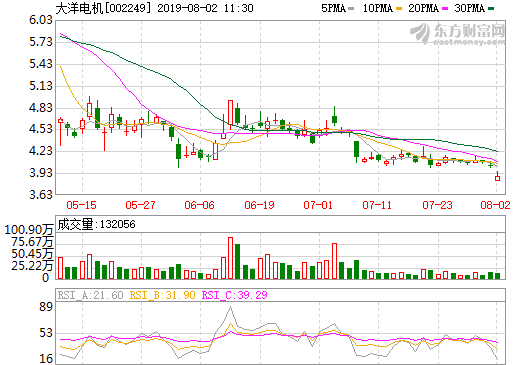520x365 pixels.
Task: Click the 大洋电机 stock title
Action: click(80, 8)
